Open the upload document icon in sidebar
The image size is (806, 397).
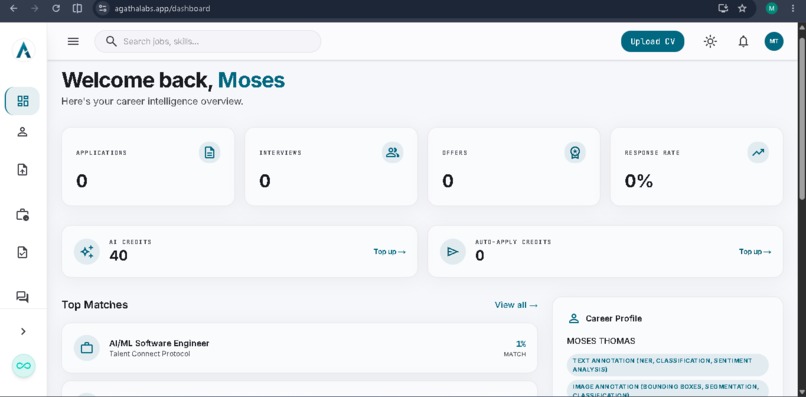22,170
